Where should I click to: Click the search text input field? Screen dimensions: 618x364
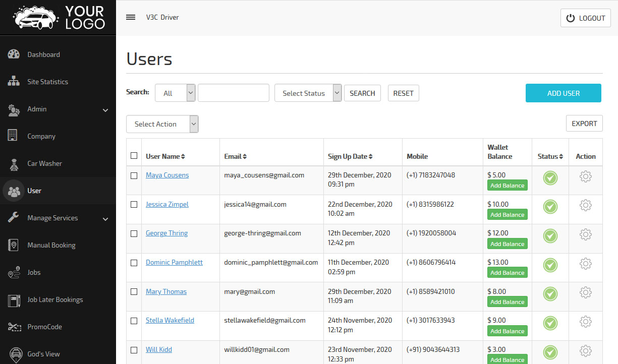pos(233,93)
